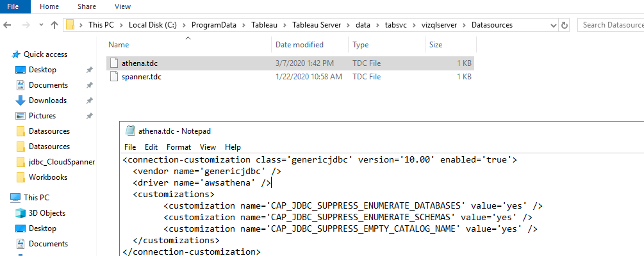Go back with the Back arrow
This screenshot has width=644, height=256.
point(7,25)
